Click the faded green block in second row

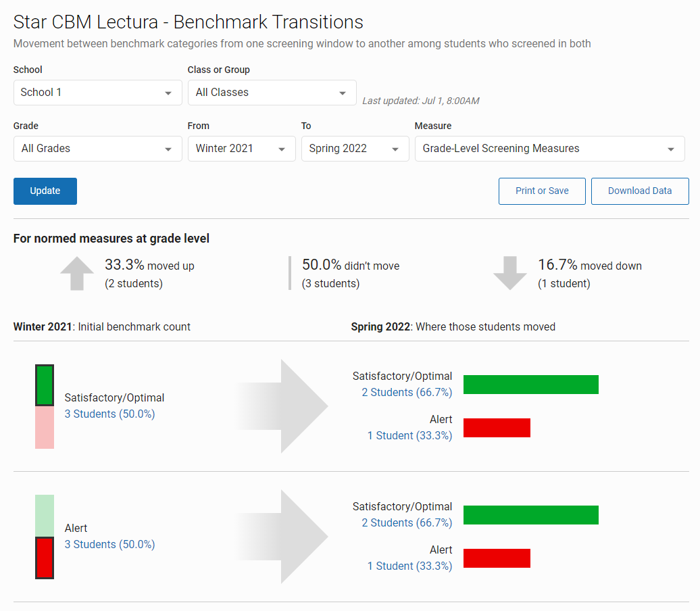click(45, 516)
